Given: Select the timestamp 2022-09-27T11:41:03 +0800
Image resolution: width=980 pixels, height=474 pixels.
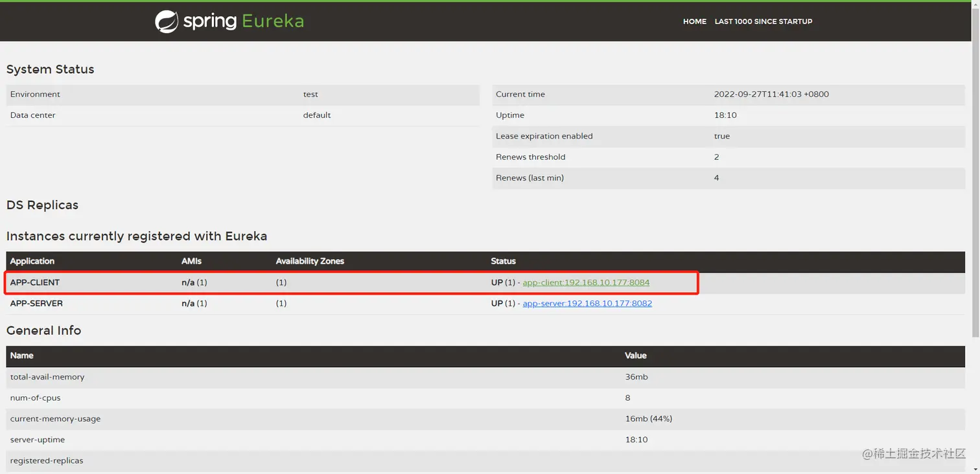Looking at the screenshot, I should 771,95.
